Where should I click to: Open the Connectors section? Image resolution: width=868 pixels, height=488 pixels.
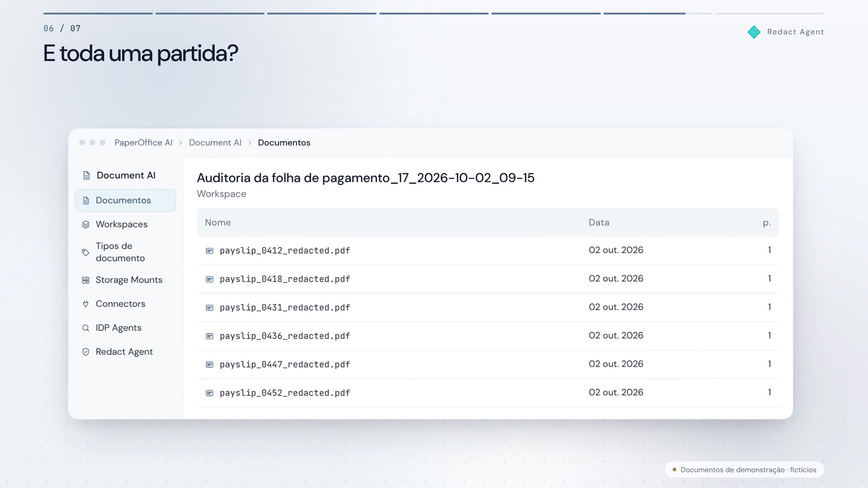point(125,304)
